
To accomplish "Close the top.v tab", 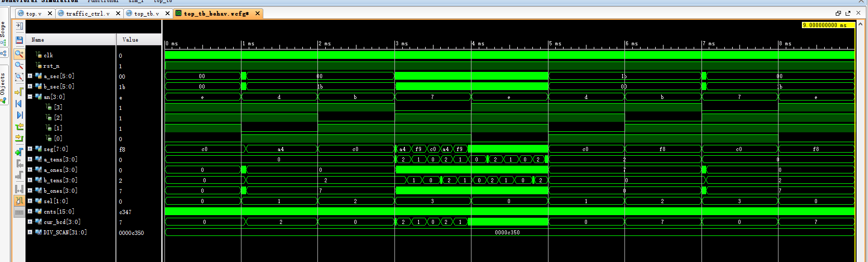I will [x=50, y=14].
